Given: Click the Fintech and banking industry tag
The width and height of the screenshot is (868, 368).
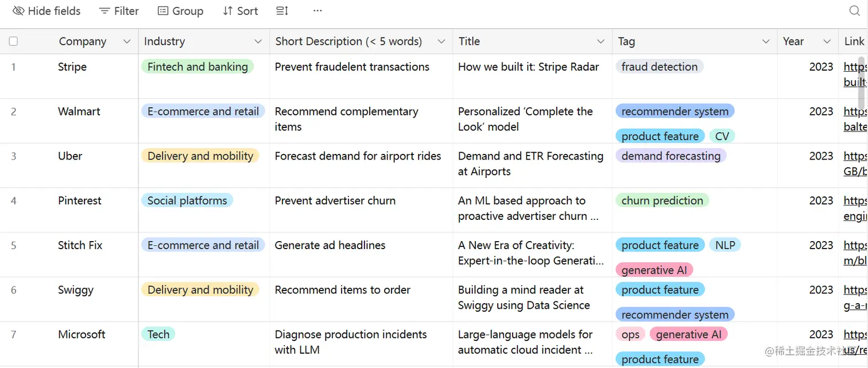Looking at the screenshot, I should click(x=197, y=67).
